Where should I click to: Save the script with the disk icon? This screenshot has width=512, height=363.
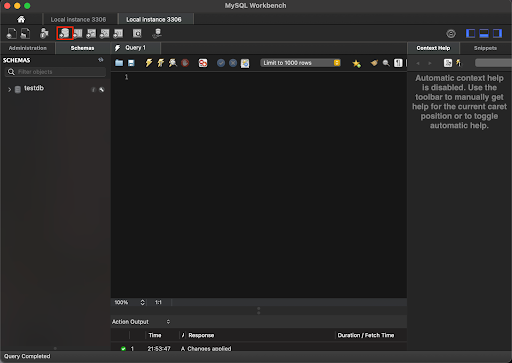tap(131, 63)
